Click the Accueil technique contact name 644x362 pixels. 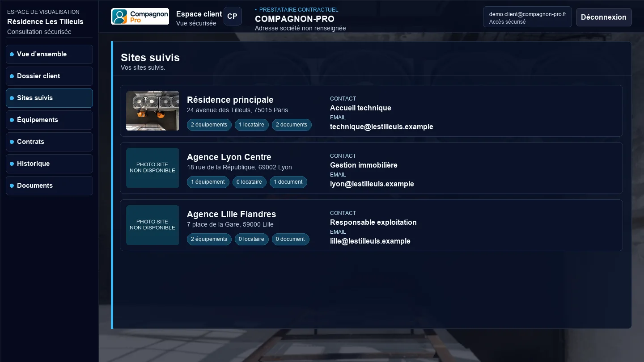click(360, 108)
